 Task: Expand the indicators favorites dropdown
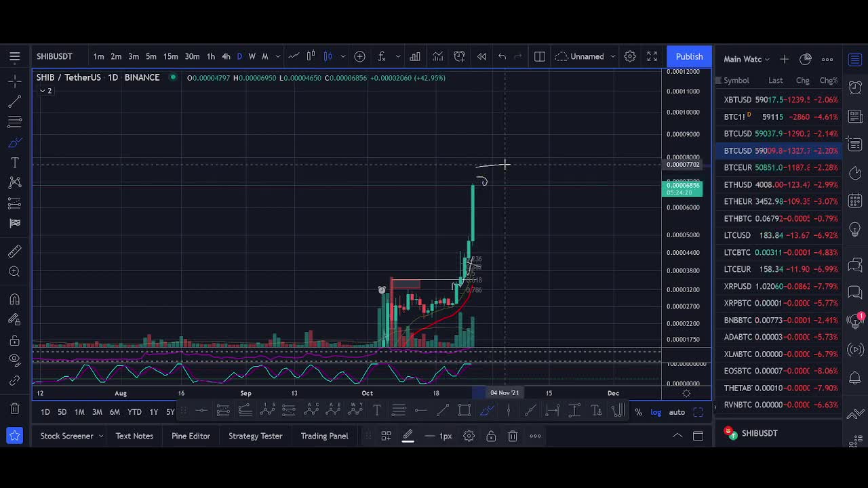click(x=397, y=56)
